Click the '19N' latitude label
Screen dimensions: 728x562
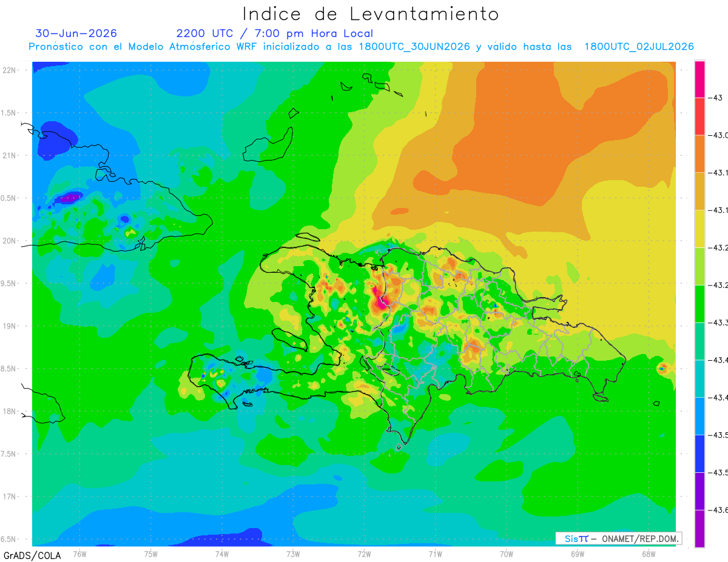9,326
